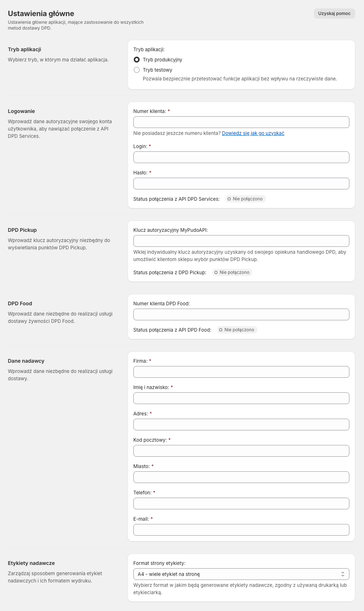Select the Tryb produkcyjny radio button
Screen dimensions: 364x611
[x=137, y=60]
